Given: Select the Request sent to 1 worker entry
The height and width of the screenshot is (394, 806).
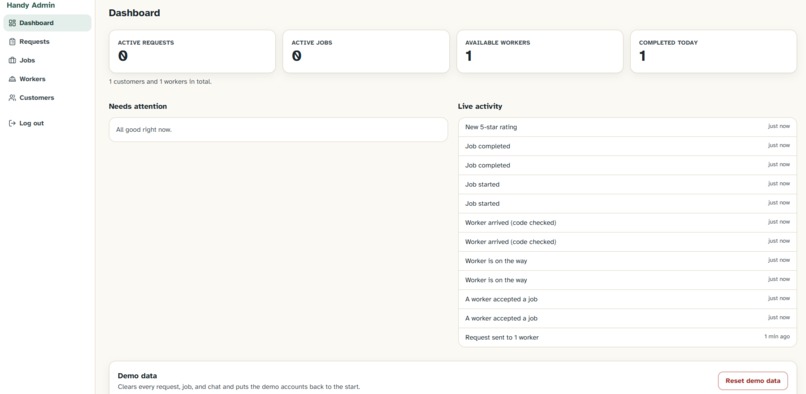Looking at the screenshot, I should point(627,337).
